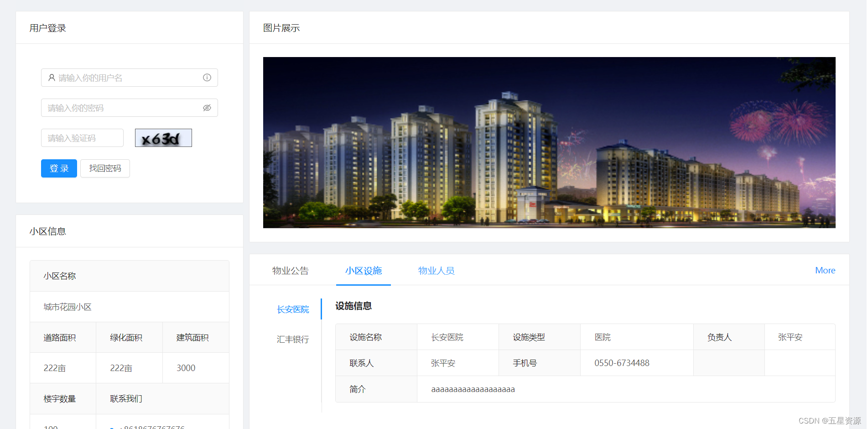
Task: Click the 222亩 value under 道路面积
Action: [55, 368]
